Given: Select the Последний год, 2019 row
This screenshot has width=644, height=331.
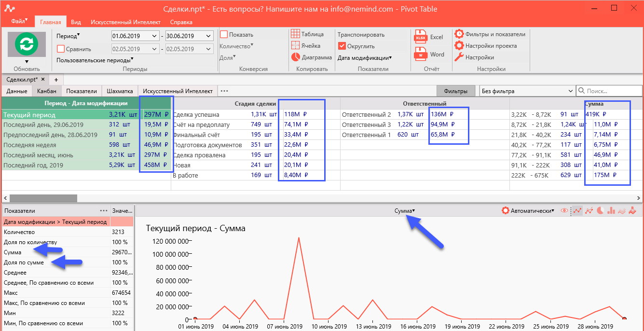Looking at the screenshot, I should pos(86,165).
